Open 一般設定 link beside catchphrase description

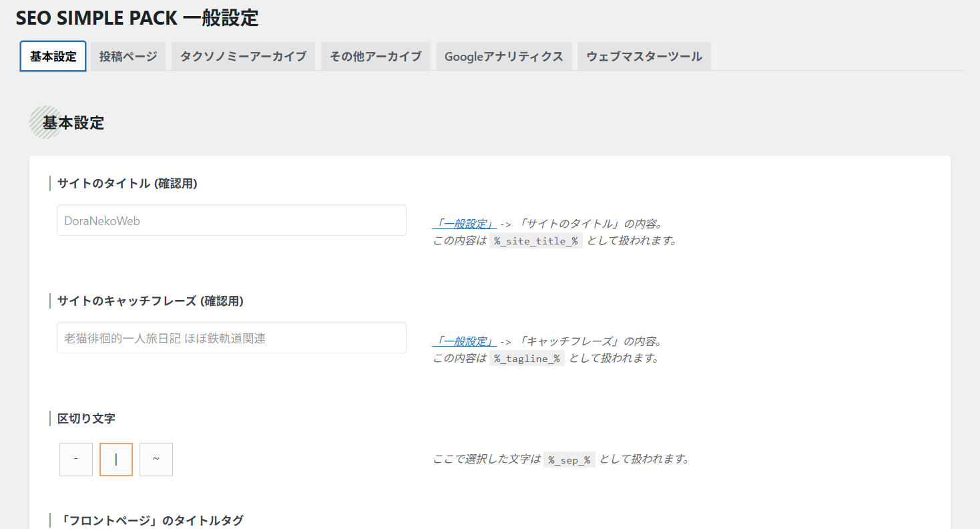tap(464, 341)
